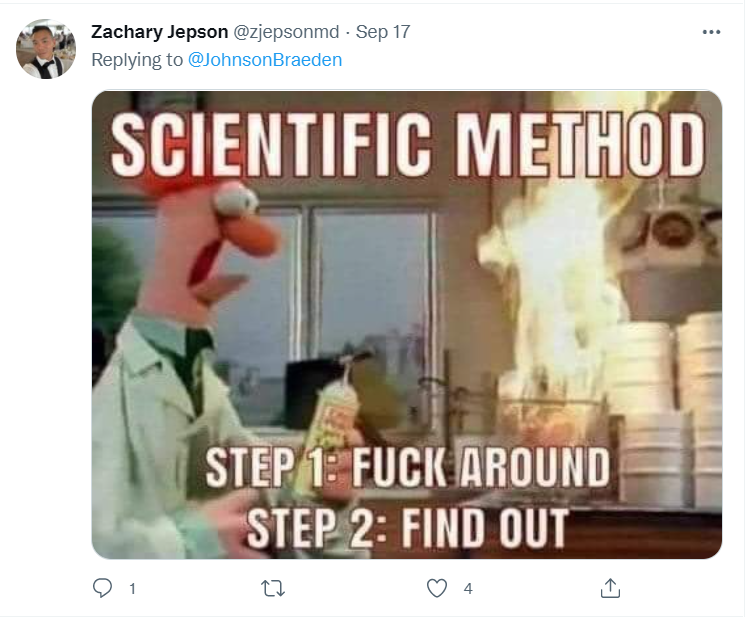Open the tweet's three-dot more options menu
This screenshot has width=755, height=617.
pyautogui.click(x=711, y=32)
